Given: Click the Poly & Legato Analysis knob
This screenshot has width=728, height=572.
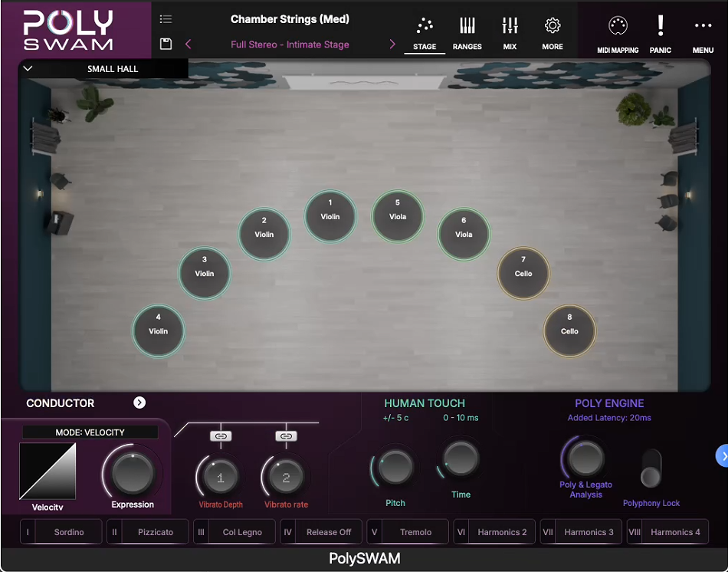Looking at the screenshot, I should click(x=586, y=458).
